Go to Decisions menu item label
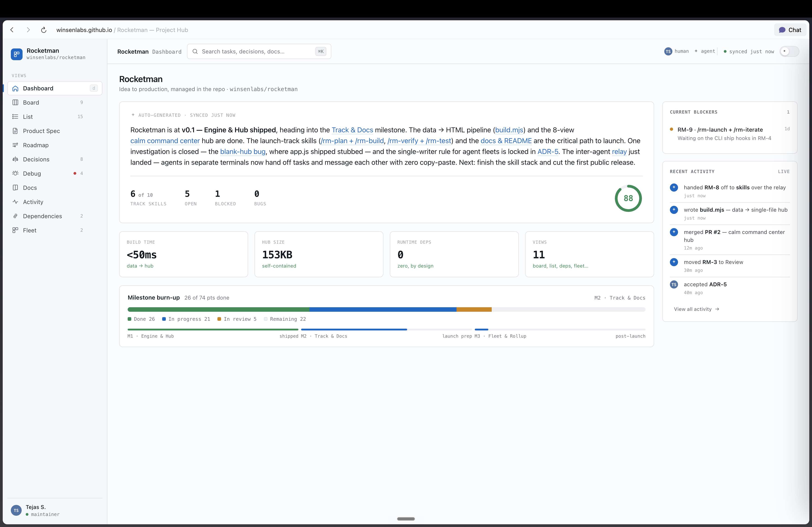Image resolution: width=812 pixels, height=527 pixels. click(x=36, y=159)
